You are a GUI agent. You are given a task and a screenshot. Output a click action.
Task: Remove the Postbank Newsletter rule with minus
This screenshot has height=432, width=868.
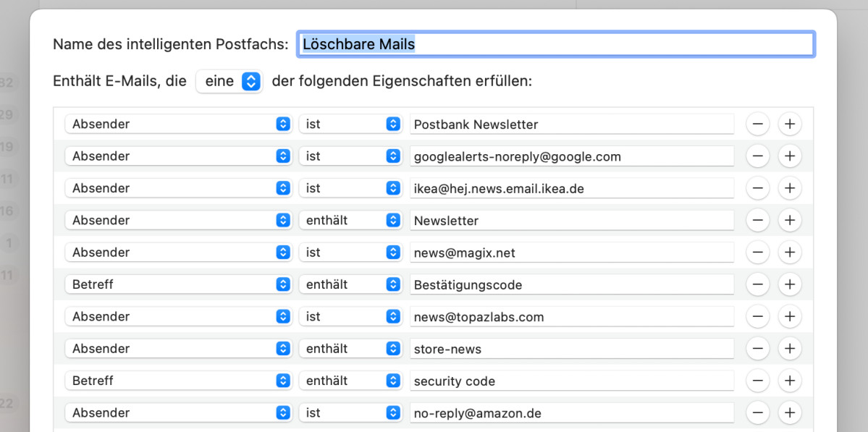click(757, 124)
